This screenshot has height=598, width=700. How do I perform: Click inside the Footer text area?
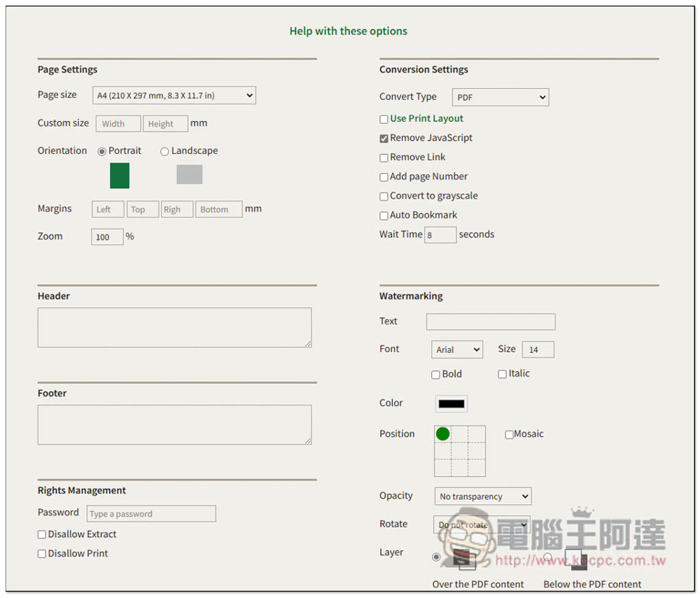pyautogui.click(x=174, y=425)
